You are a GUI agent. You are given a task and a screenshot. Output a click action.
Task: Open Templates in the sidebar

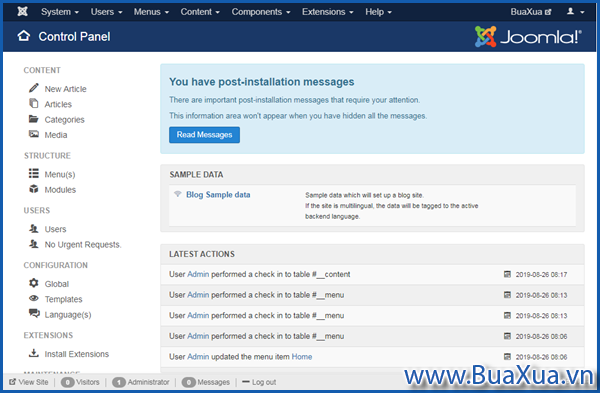(x=64, y=299)
